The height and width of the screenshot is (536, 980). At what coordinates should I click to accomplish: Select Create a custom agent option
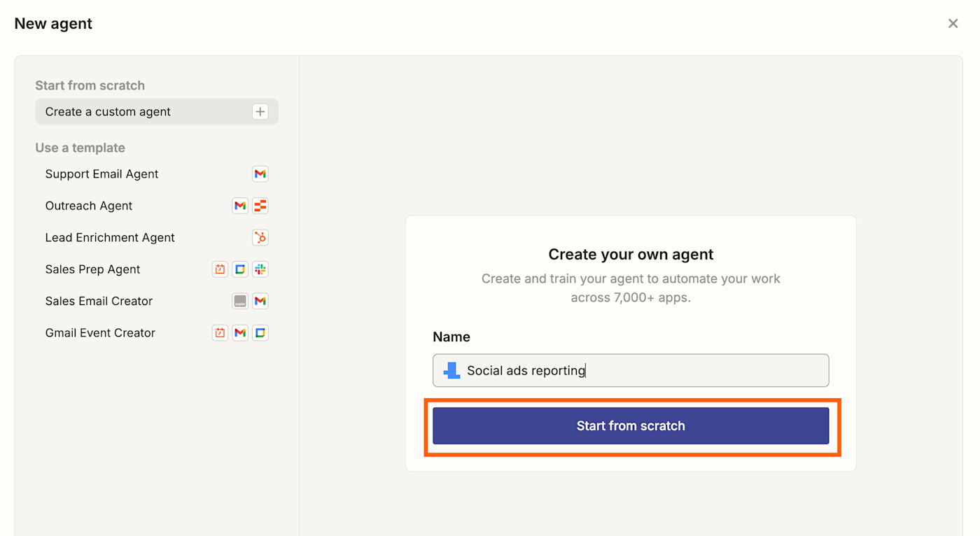157,112
